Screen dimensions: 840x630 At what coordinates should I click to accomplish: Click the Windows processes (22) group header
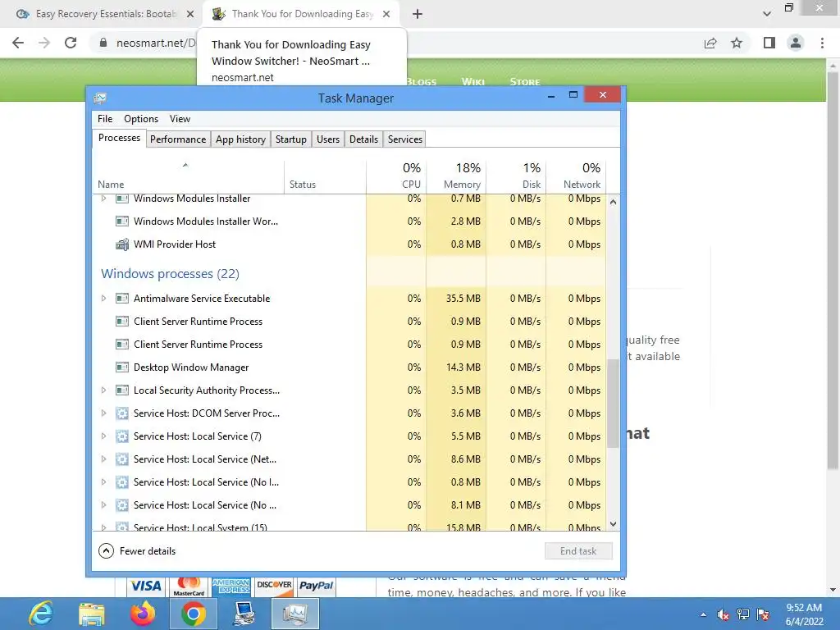coord(171,274)
